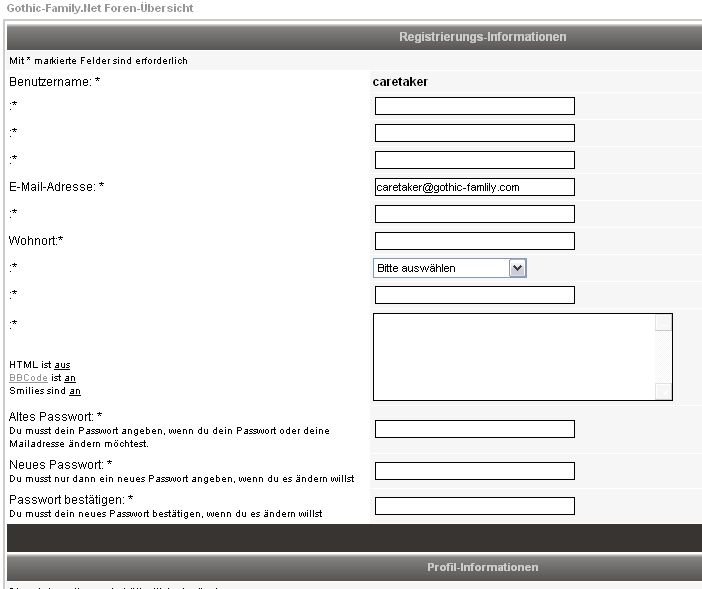Click the Neues Passwort field
The width and height of the screenshot is (702, 589).
(x=474, y=471)
